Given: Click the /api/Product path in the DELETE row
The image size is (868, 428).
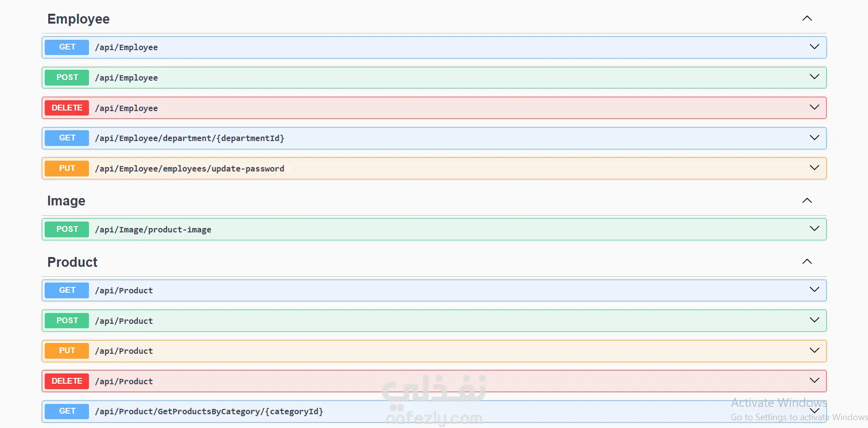Looking at the screenshot, I should 124,382.
